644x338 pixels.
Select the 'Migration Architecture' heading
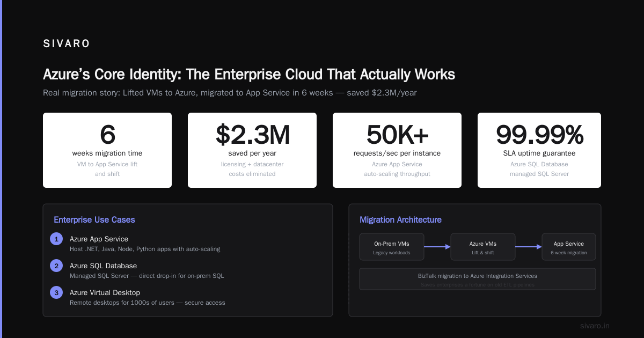(400, 219)
